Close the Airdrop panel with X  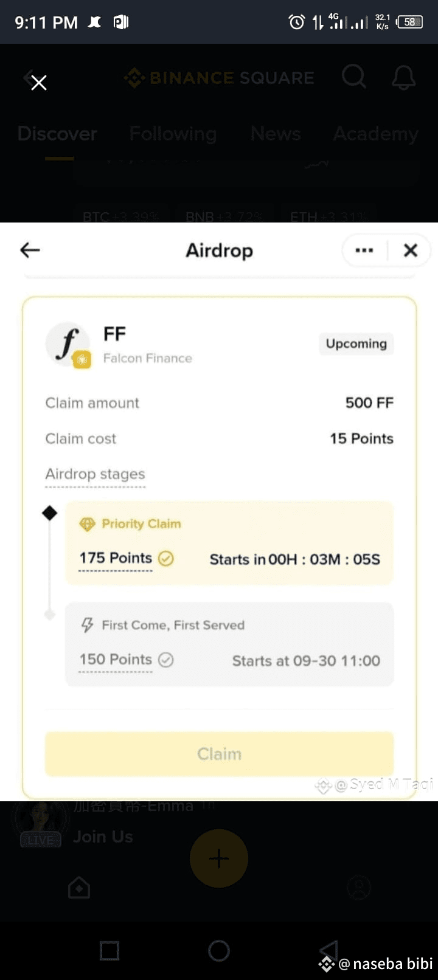click(x=411, y=250)
